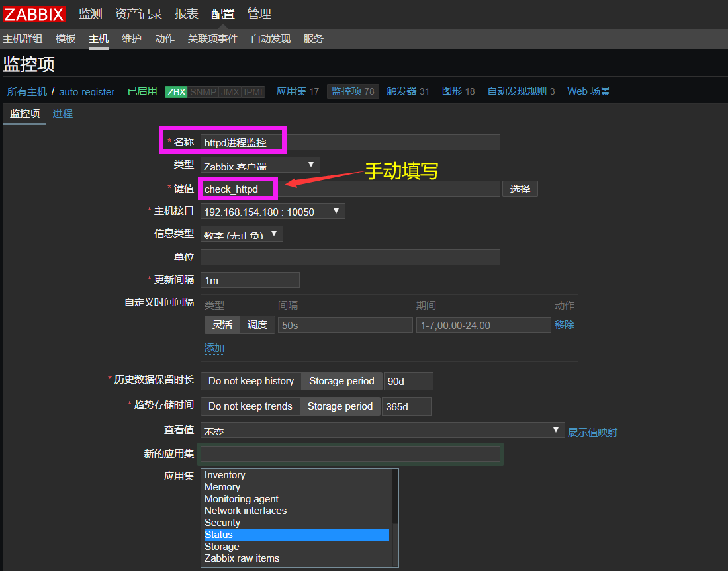Click the IPMI availability badge
This screenshot has width=728, height=571.
(x=253, y=92)
